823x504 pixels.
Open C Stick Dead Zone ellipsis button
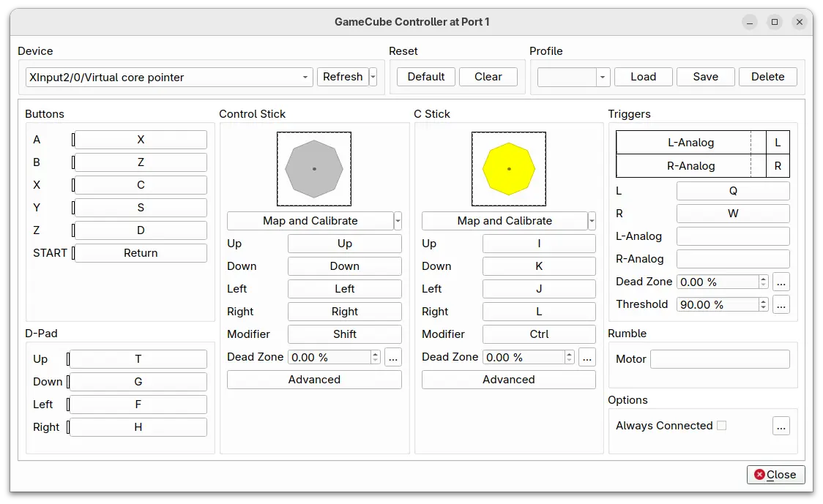click(x=587, y=357)
